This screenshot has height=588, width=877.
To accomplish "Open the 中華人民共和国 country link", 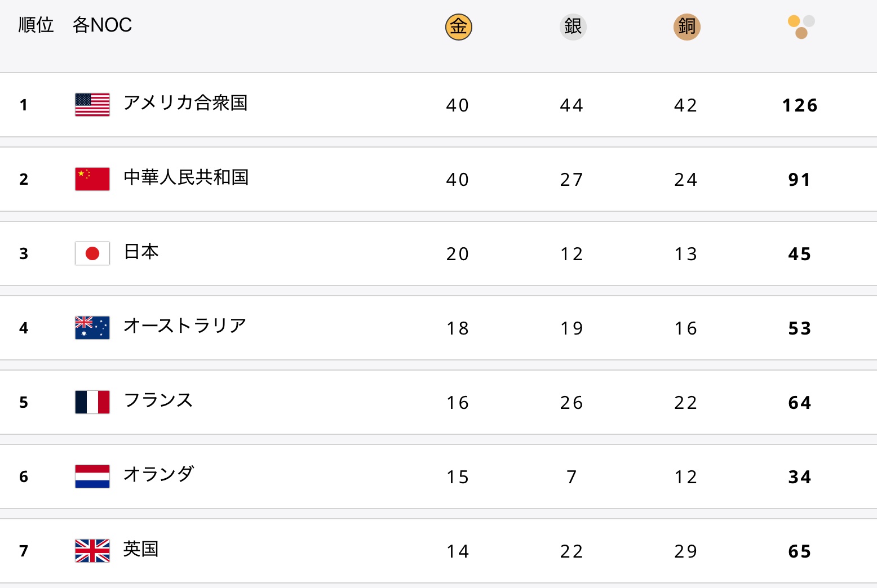I will [x=186, y=177].
